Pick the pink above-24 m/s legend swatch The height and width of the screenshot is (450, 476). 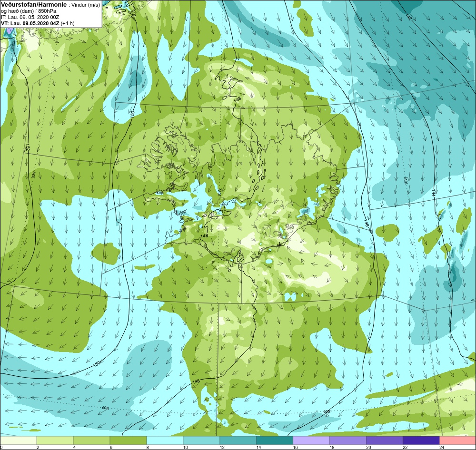tap(457, 440)
